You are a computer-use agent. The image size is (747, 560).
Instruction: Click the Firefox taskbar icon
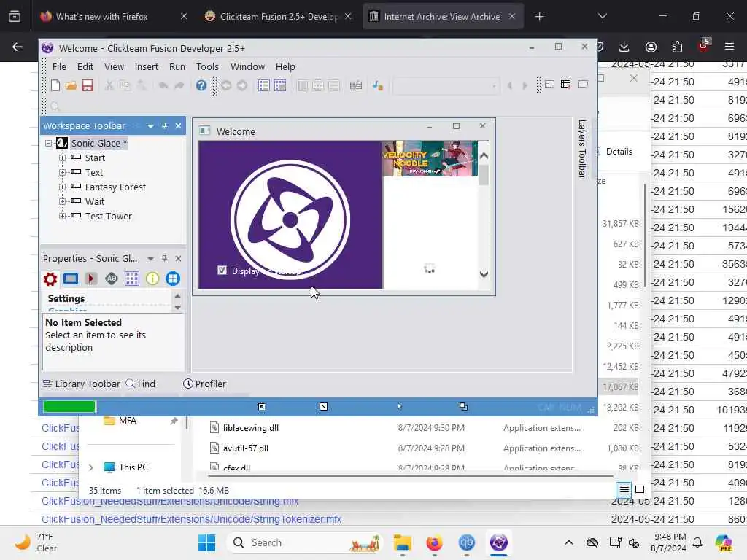[x=435, y=542]
